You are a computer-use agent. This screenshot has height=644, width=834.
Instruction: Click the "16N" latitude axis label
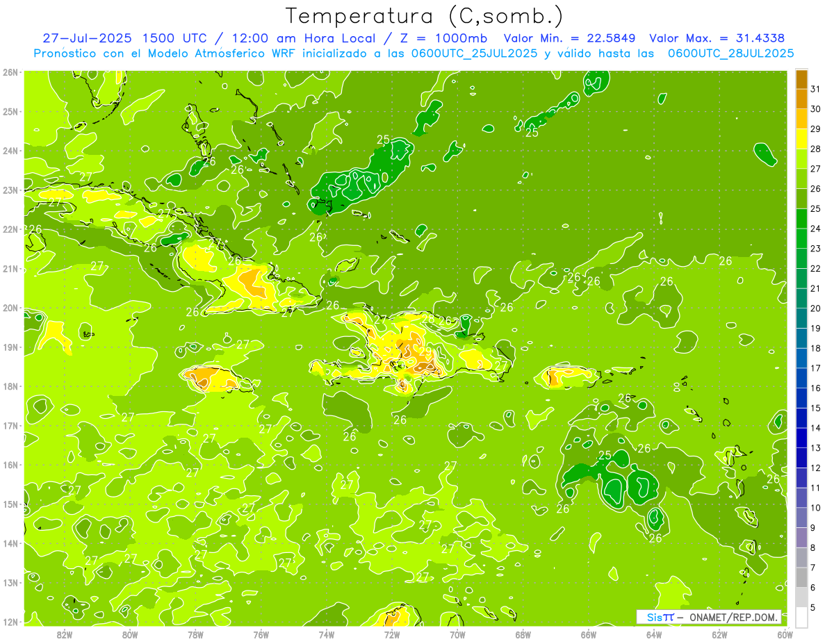pos(10,465)
